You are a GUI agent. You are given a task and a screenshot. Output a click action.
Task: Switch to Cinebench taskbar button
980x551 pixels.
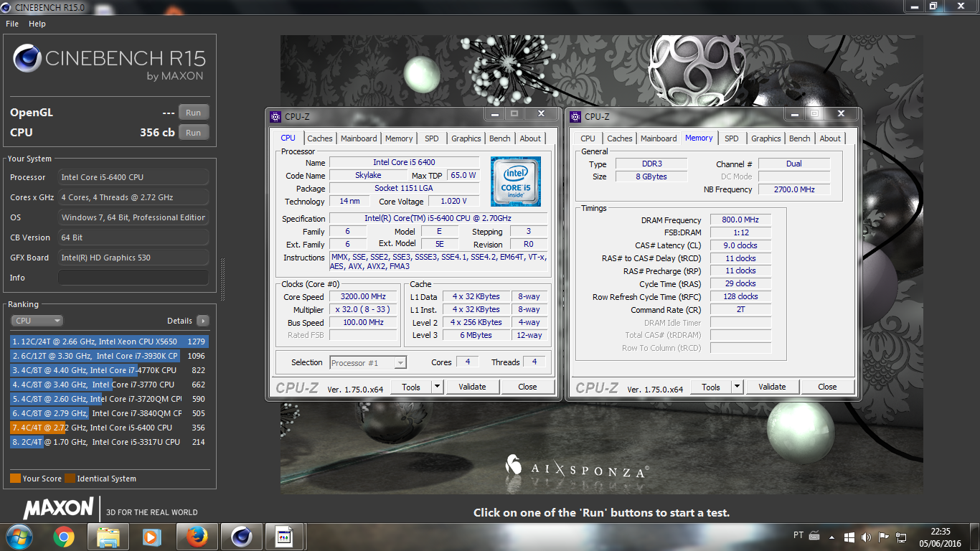click(x=241, y=537)
